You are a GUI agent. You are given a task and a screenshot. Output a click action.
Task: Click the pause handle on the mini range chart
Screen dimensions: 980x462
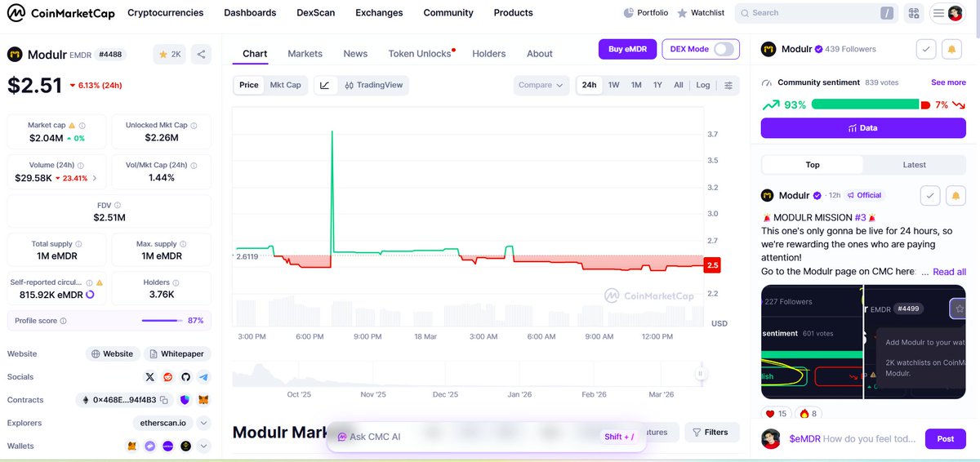tap(700, 374)
